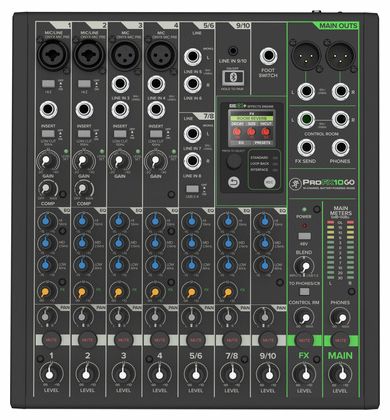
Task: Click the Mackie ProFX10 GO logo
Action: coord(322,184)
